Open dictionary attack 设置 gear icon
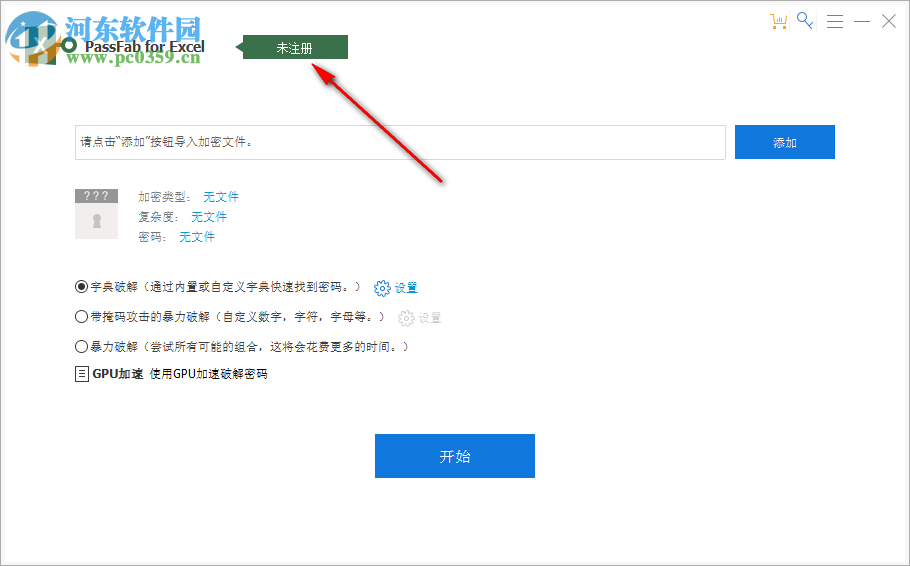The image size is (910, 566). coord(382,288)
